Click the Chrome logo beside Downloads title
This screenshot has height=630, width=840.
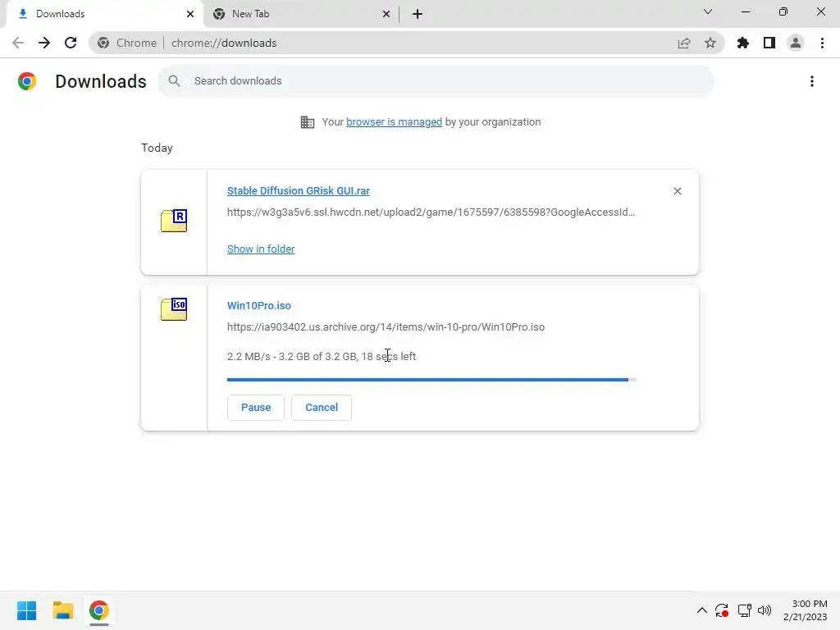pyautogui.click(x=27, y=81)
